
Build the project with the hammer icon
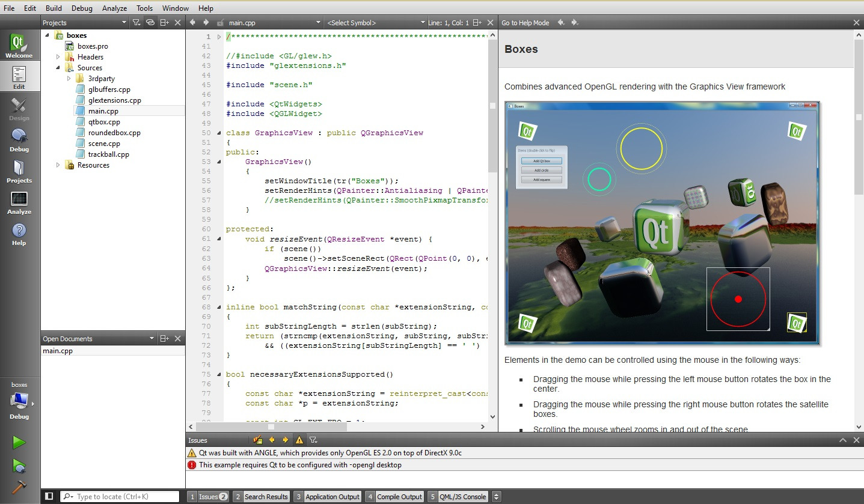coord(19,487)
